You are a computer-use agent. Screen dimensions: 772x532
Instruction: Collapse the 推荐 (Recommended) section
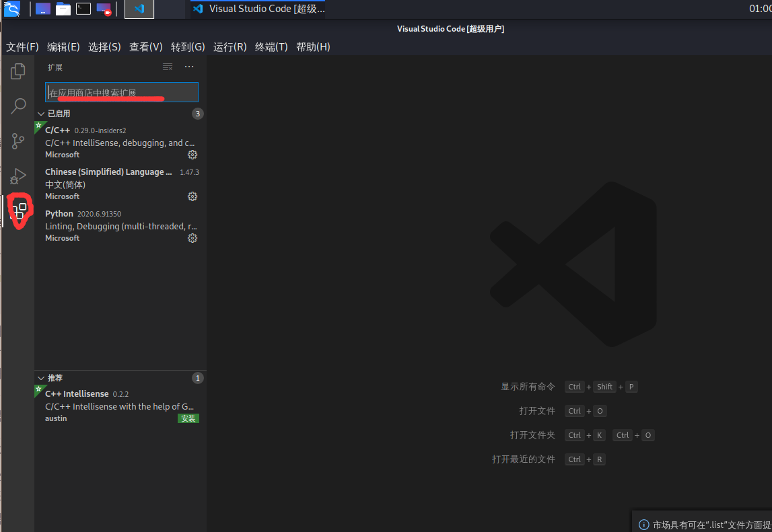coord(41,379)
